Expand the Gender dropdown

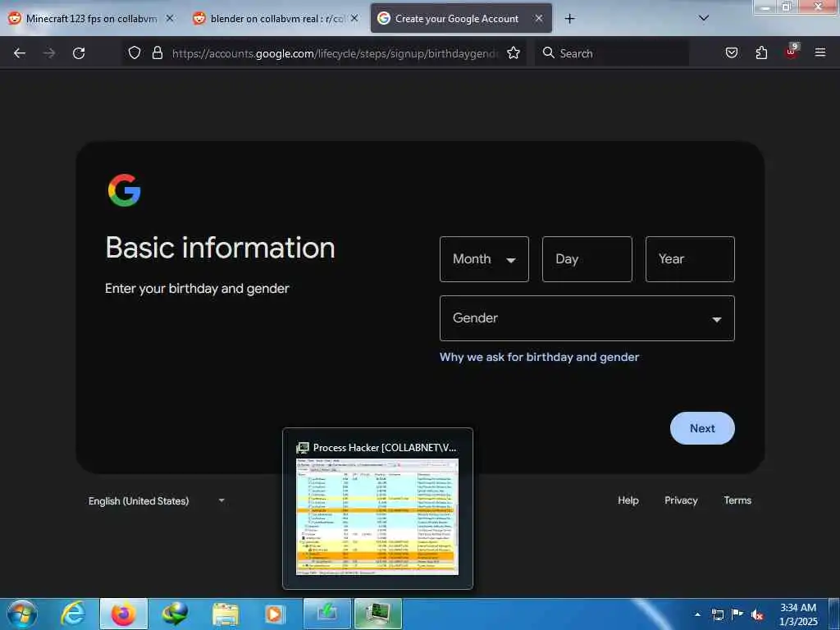587,318
